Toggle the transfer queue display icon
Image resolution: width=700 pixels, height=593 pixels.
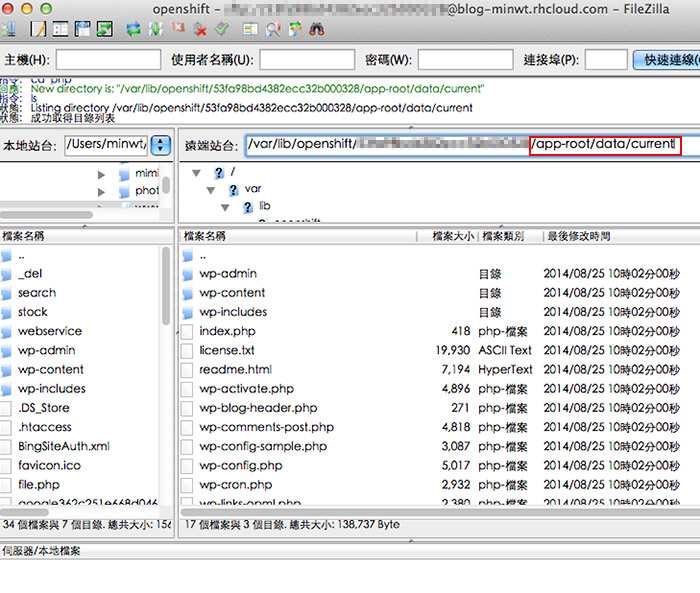(104, 29)
